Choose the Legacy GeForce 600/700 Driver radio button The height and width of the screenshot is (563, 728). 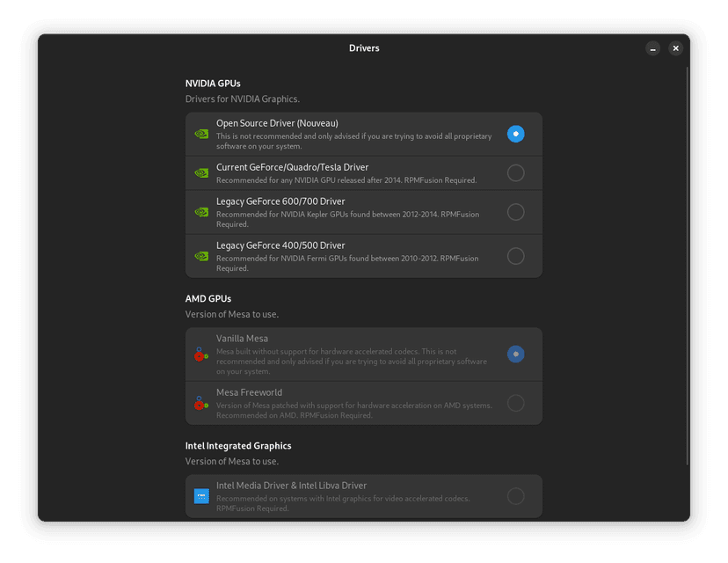coord(516,212)
